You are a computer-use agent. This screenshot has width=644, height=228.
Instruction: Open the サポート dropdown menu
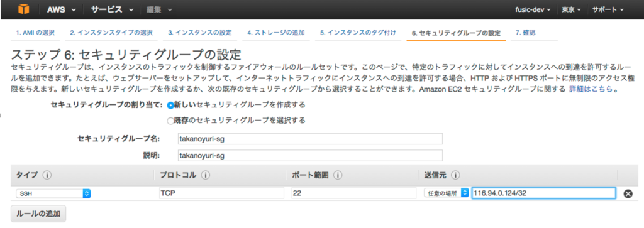(x=608, y=9)
